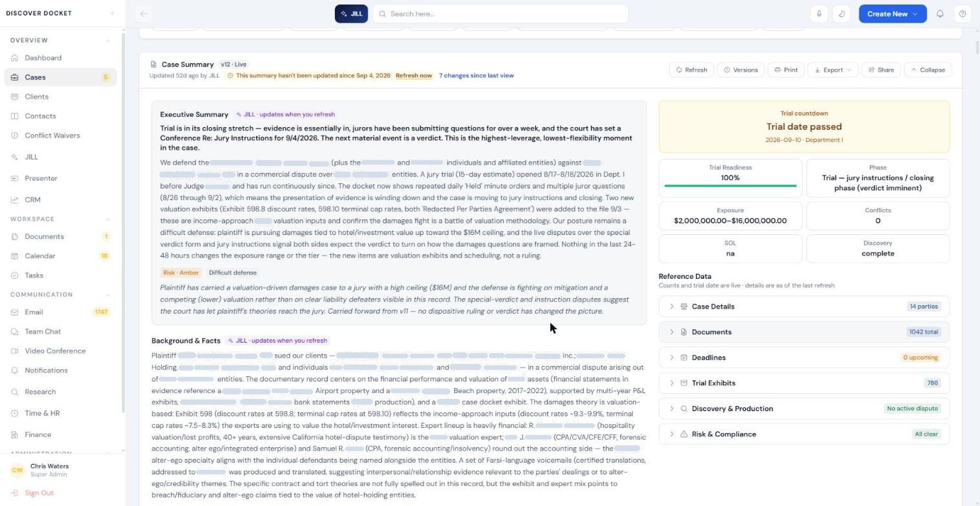Click the Video Conference camera icon
Viewport: 980px width, 506px height.
(x=15, y=351)
